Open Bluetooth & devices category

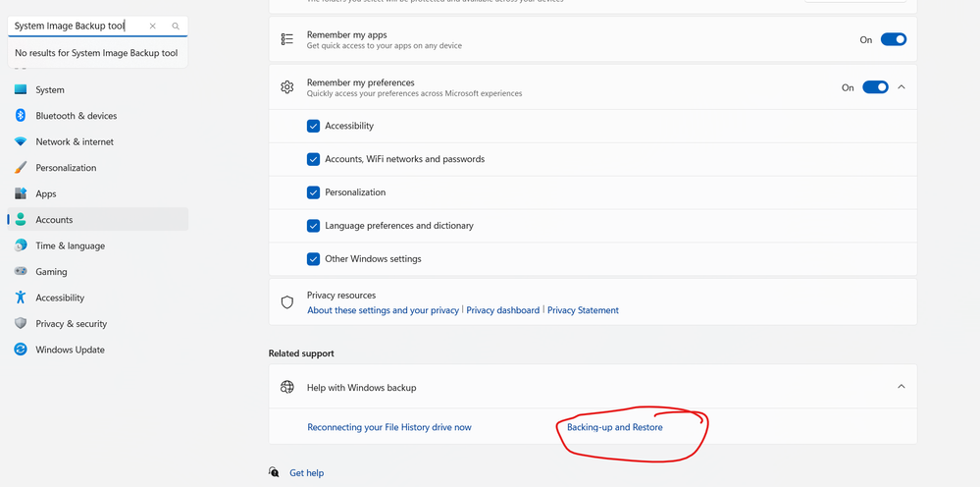click(x=97, y=116)
